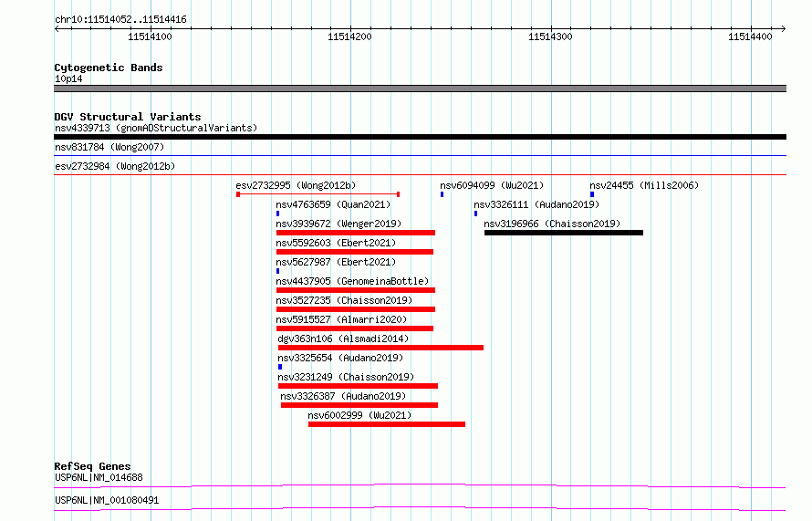
Task: Select the nsv4437905 red variant bar
Action: point(356,290)
